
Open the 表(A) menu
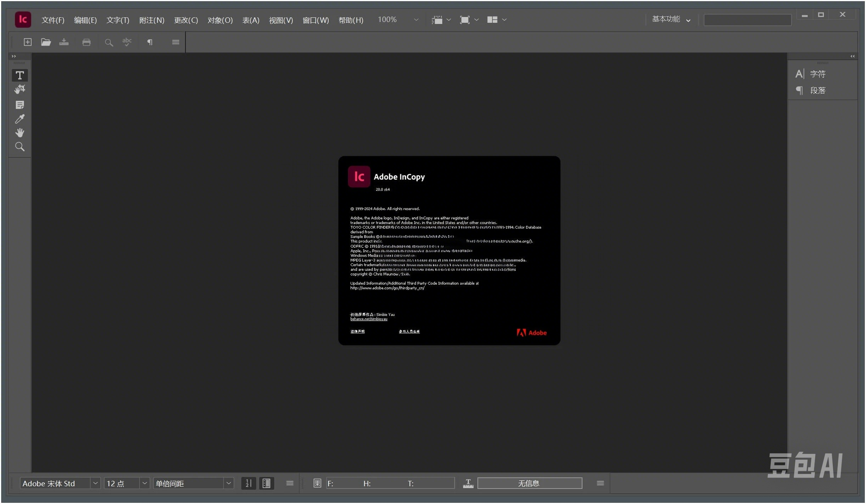point(251,20)
